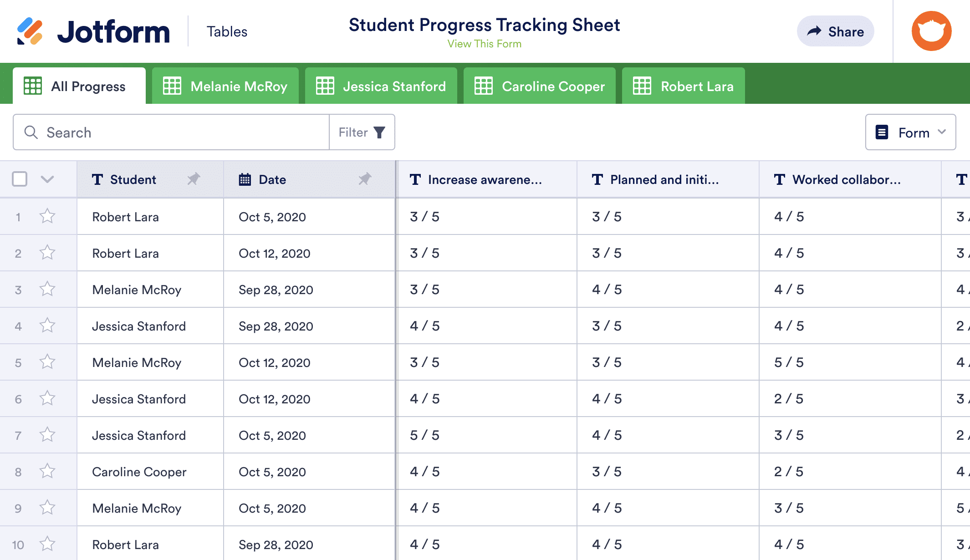Star row 8 for Caroline Cooper
Viewport: 970px width, 560px height.
coord(47,471)
